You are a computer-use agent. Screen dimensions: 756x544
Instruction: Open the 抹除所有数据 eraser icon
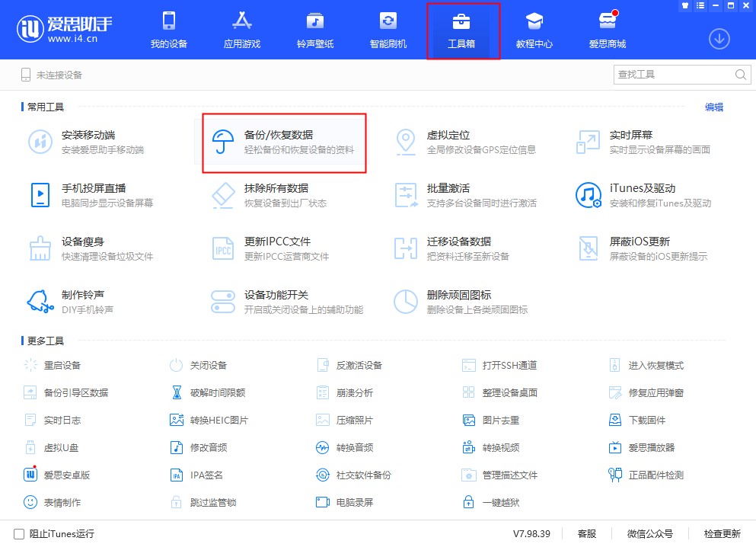tap(223, 195)
